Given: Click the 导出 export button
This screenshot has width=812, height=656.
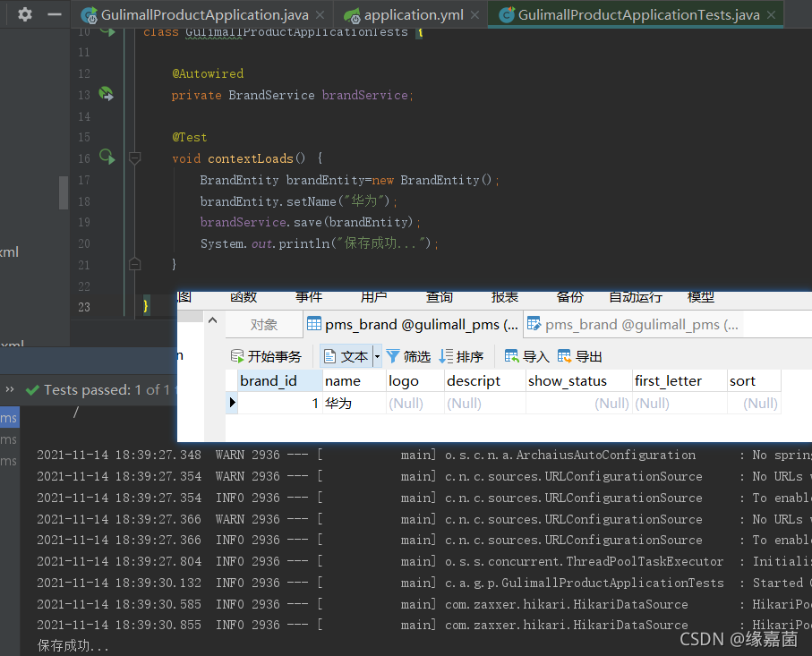Looking at the screenshot, I should (579, 356).
